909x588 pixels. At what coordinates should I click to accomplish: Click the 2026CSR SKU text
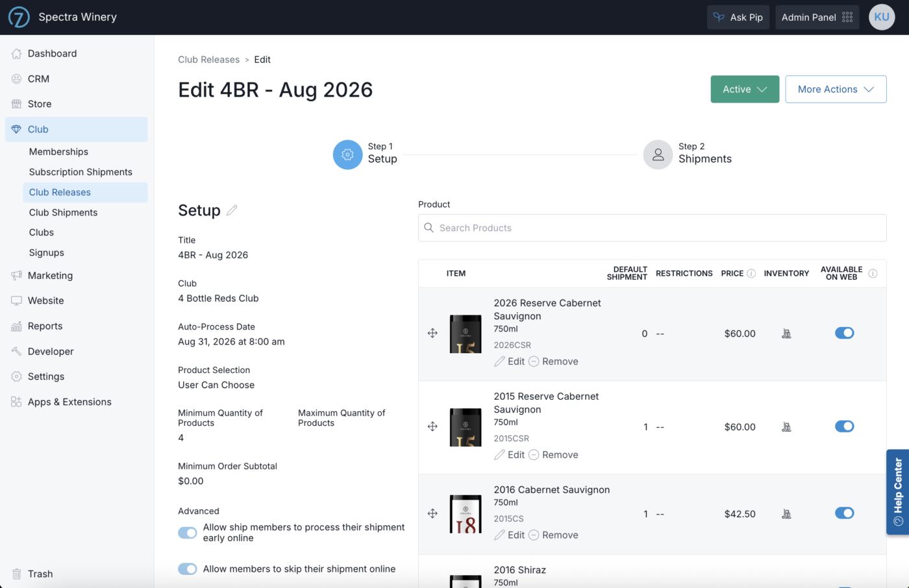(512, 345)
